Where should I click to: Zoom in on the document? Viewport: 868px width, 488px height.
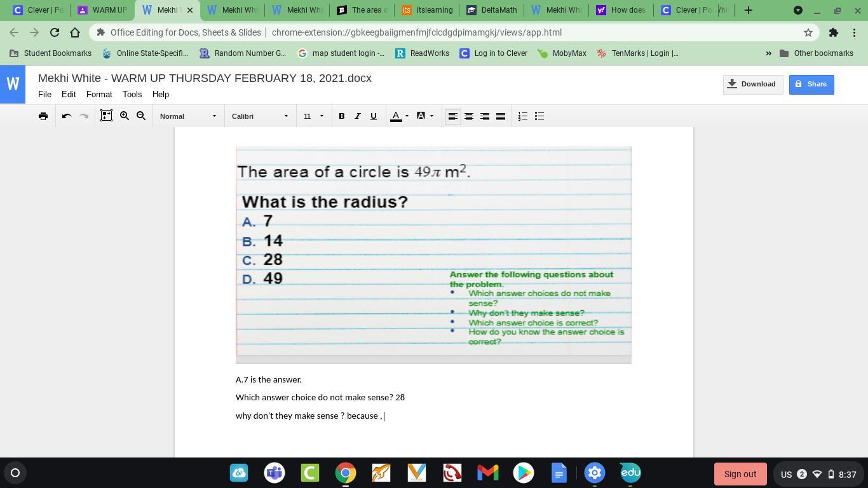(125, 116)
